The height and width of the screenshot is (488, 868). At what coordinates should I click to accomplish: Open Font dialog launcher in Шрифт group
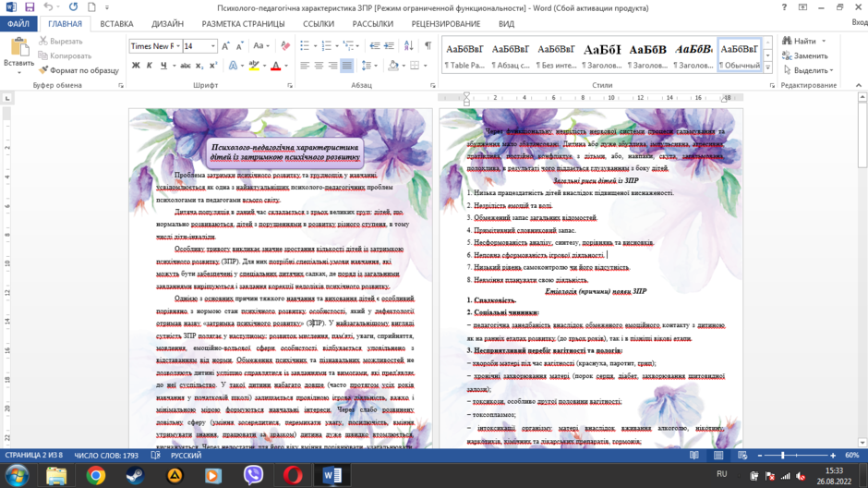point(290,85)
